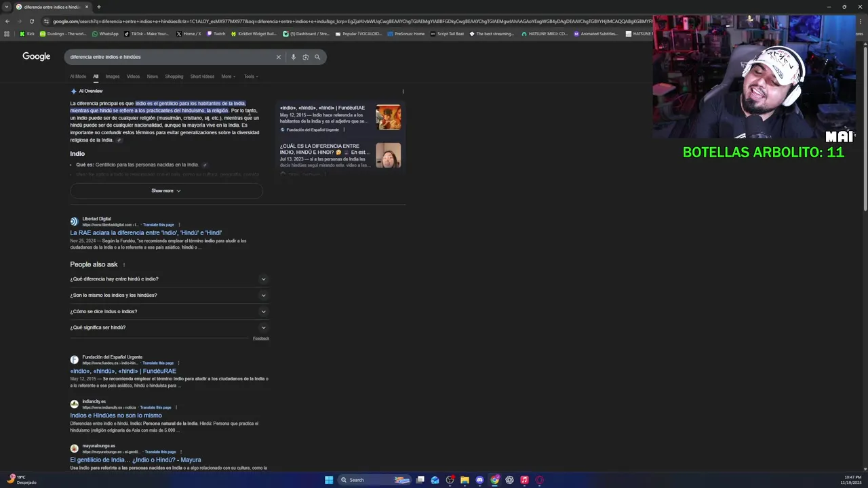Image resolution: width=868 pixels, height=488 pixels.
Task: Open People also ask options menu
Action: 123,265
